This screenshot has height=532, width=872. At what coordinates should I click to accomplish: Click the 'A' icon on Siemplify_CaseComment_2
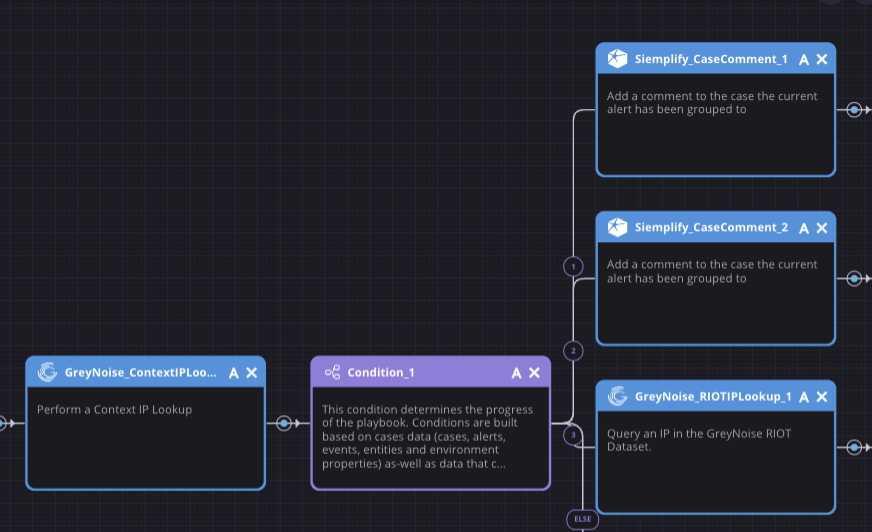[804, 228]
